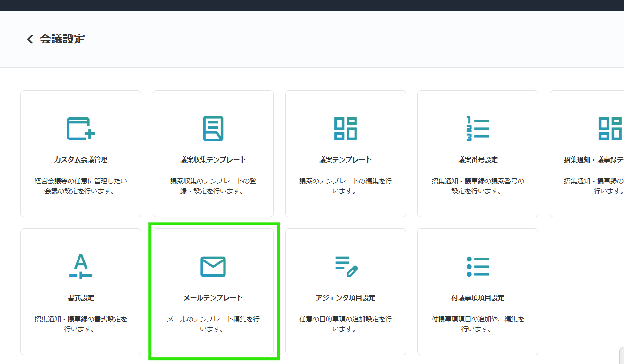Image resolution: width=624 pixels, height=364 pixels.
Task: Go back using the left chevron arrow
Action: (30, 39)
